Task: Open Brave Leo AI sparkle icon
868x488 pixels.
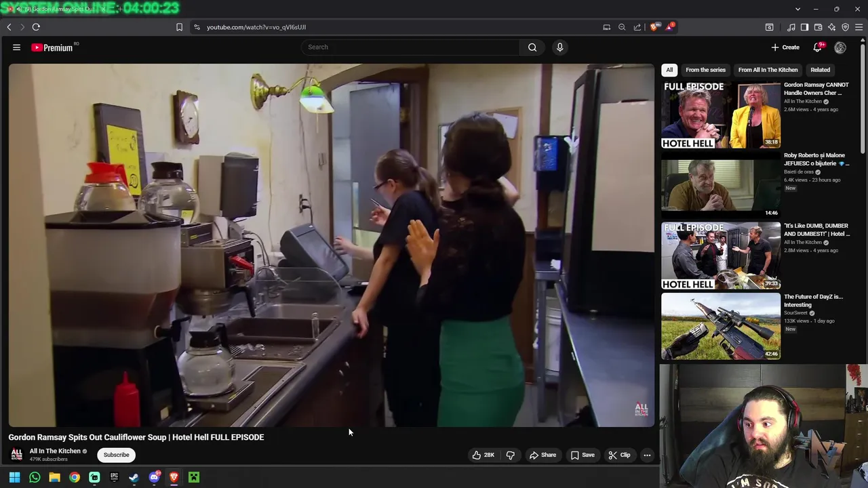Action: (831, 27)
